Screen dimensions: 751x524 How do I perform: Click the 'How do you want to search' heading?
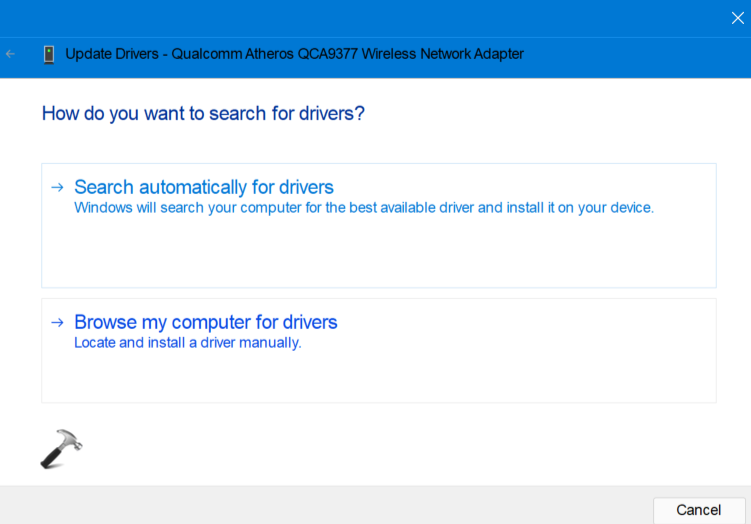pos(203,114)
